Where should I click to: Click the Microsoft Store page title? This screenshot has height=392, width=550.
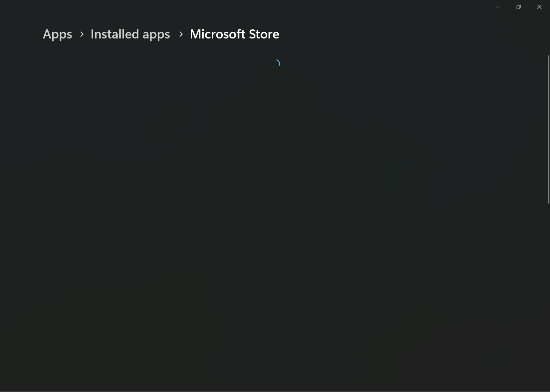click(234, 34)
